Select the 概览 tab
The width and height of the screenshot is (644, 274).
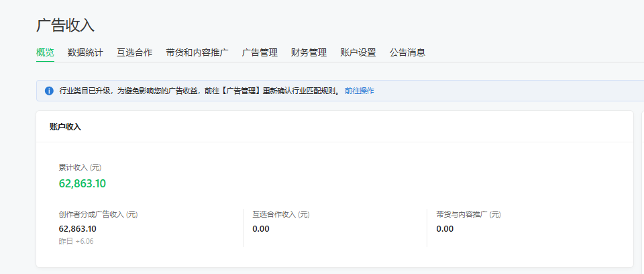pyautogui.click(x=45, y=52)
